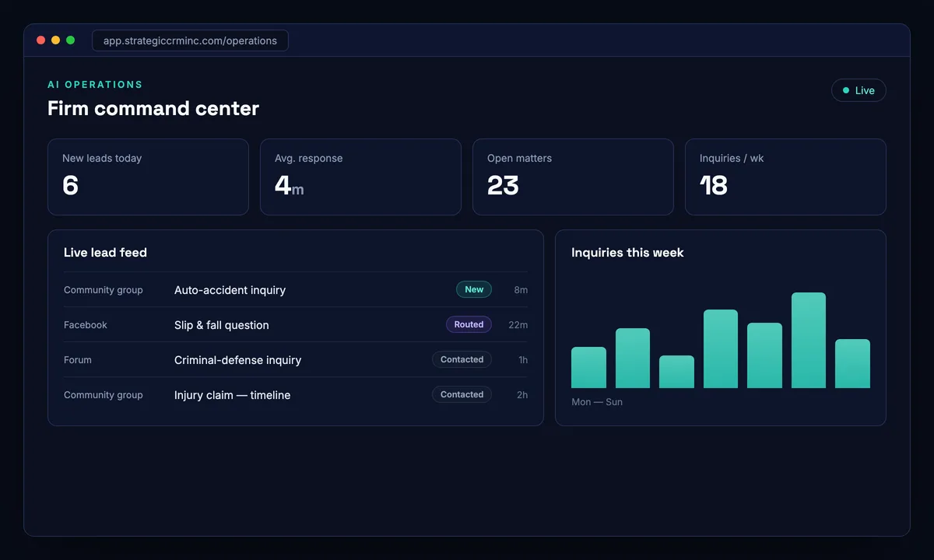The height and width of the screenshot is (560, 934).
Task: Click the Contacted tag on Criminal-defense inquiry row
Action: 462,359
